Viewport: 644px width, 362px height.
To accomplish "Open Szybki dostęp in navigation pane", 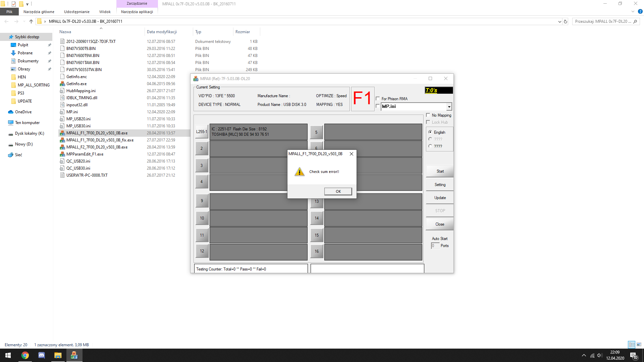I will pos(27,37).
